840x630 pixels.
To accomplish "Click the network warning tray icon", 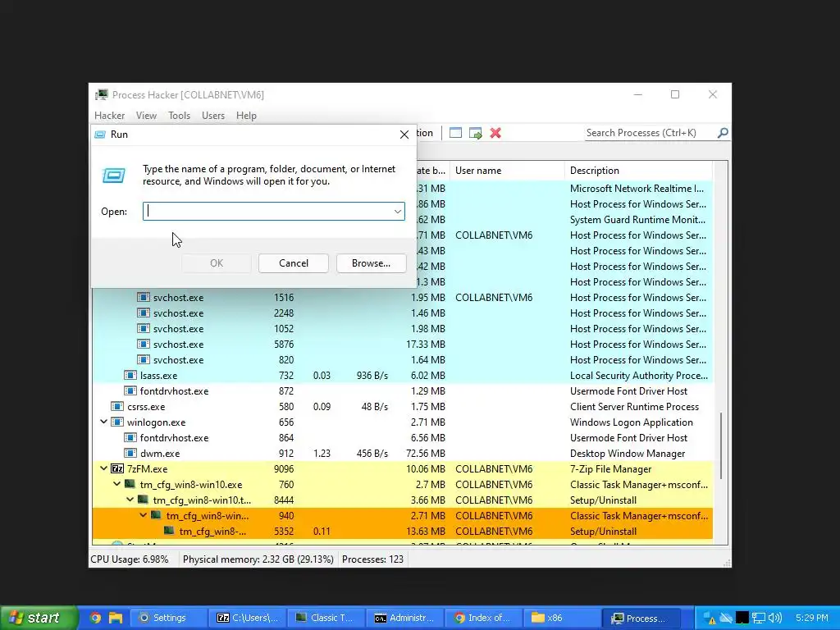I will tap(710, 619).
